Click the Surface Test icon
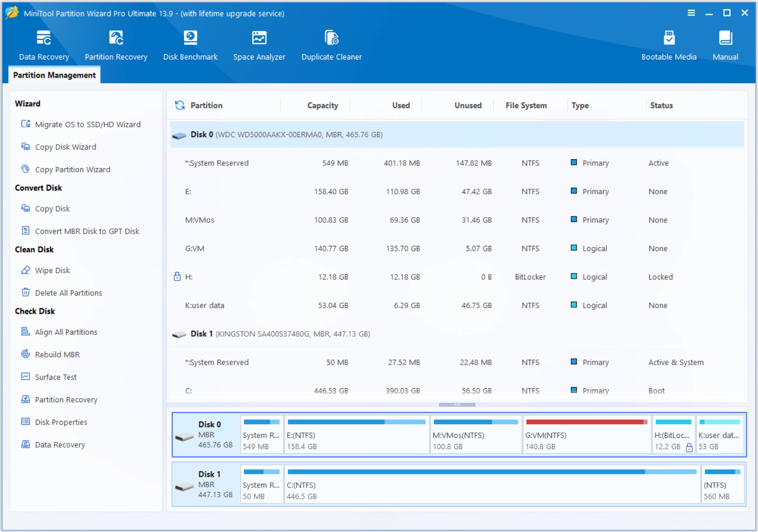The height and width of the screenshot is (532, 758). 26,377
